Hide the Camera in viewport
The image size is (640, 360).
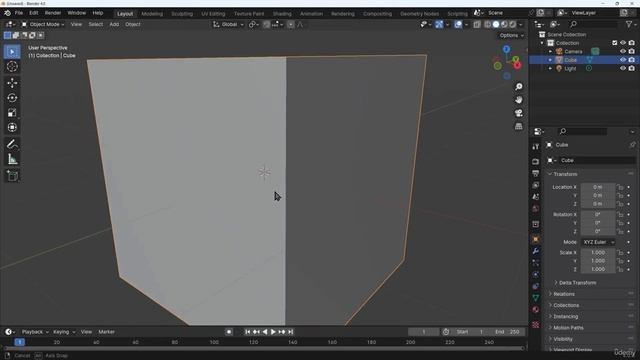click(x=623, y=51)
